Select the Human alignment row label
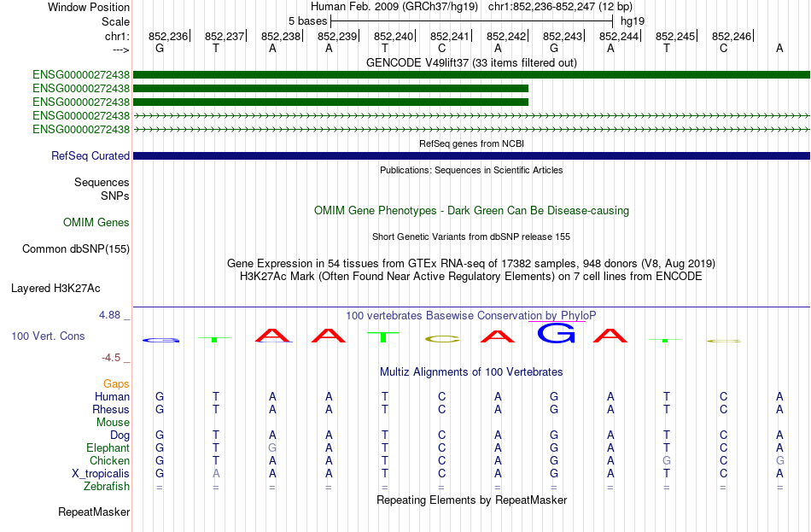 (x=112, y=397)
